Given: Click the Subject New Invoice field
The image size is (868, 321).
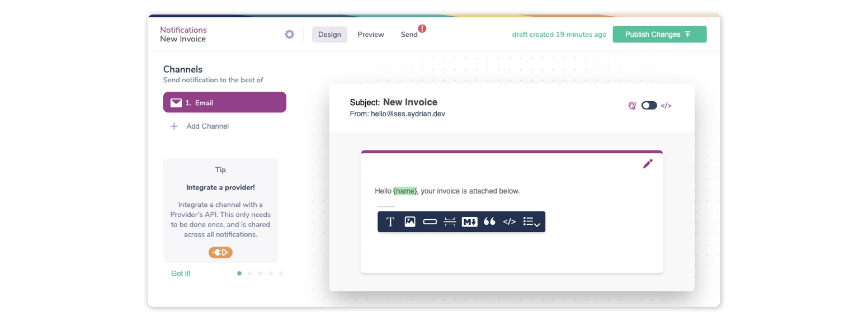Looking at the screenshot, I should pyautogui.click(x=394, y=102).
